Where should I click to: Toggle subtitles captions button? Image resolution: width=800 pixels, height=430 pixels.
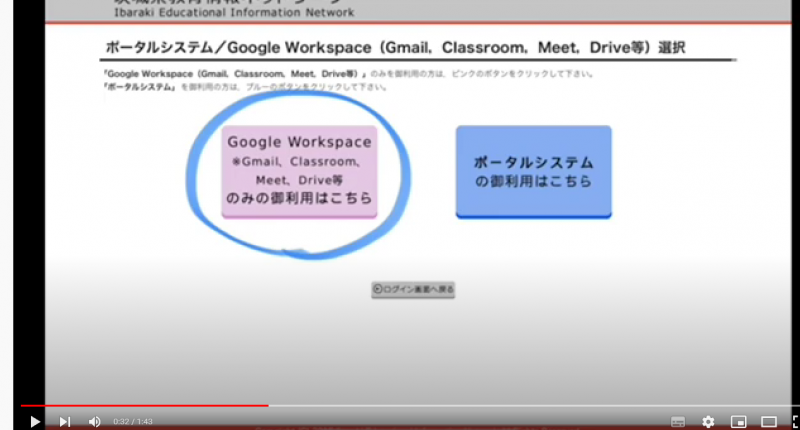point(678,422)
